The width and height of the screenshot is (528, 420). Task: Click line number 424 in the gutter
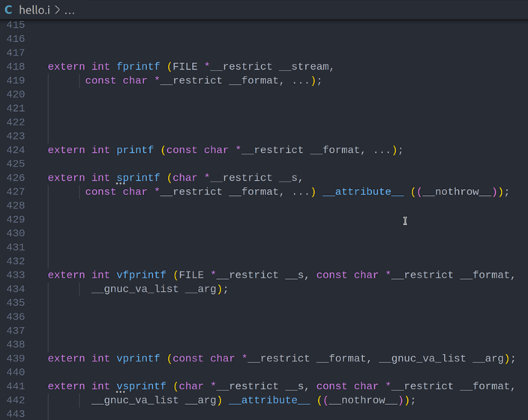(x=16, y=150)
